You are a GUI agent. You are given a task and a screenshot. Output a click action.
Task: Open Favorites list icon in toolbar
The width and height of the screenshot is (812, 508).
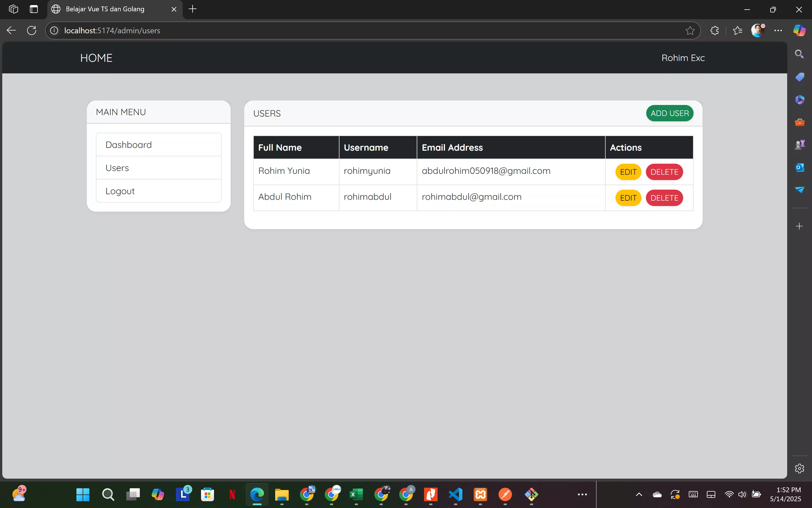click(738, 30)
